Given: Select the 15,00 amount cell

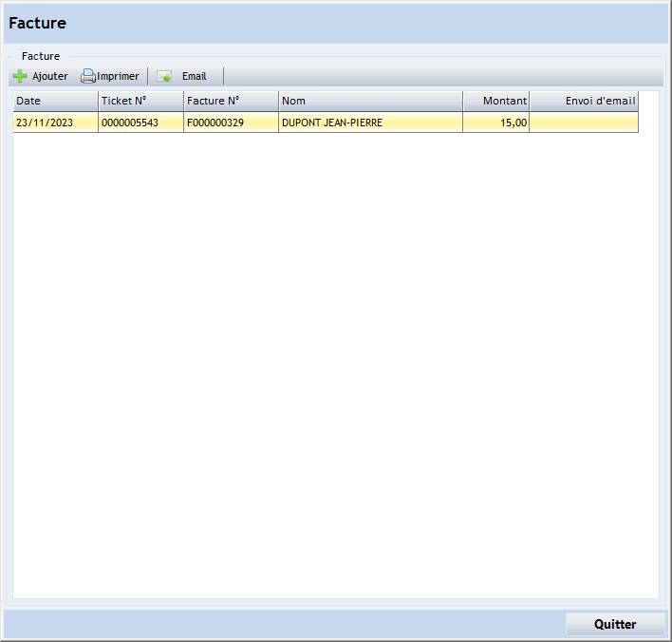Looking at the screenshot, I should click(x=495, y=123).
